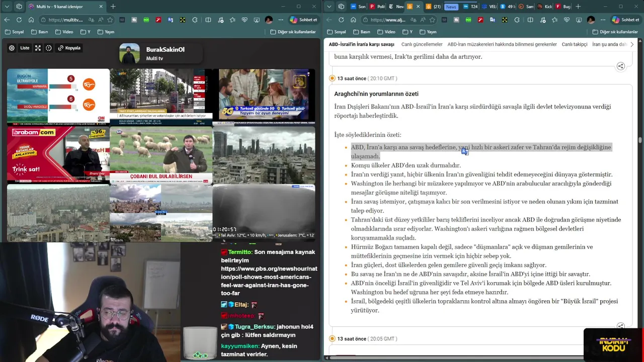Toggle fullscreen grid icon in Multi tv

(x=38, y=48)
